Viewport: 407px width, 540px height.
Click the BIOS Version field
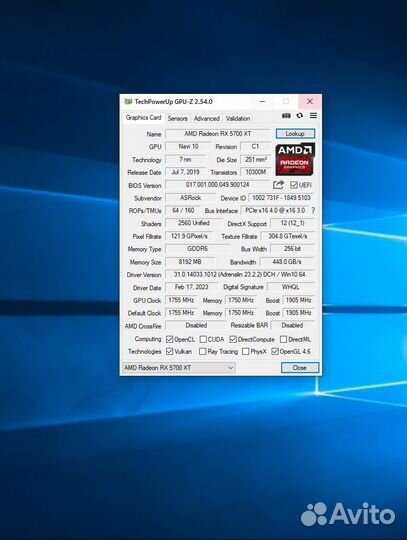[218, 185]
